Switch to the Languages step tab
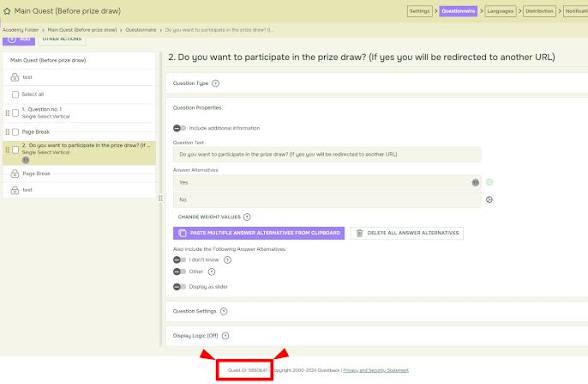Image resolution: width=588 pixels, height=384 pixels. [x=501, y=11]
